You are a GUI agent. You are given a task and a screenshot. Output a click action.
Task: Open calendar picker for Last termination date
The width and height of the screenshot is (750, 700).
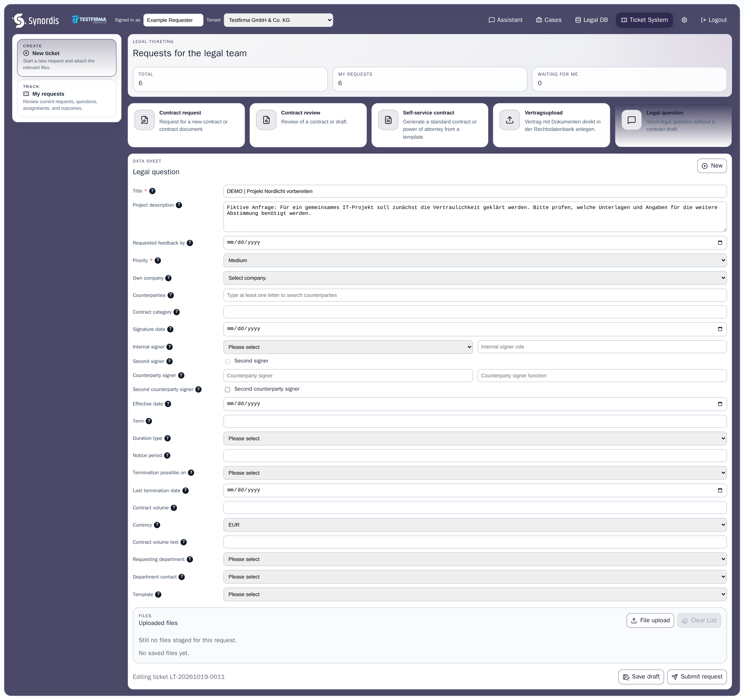(720, 490)
